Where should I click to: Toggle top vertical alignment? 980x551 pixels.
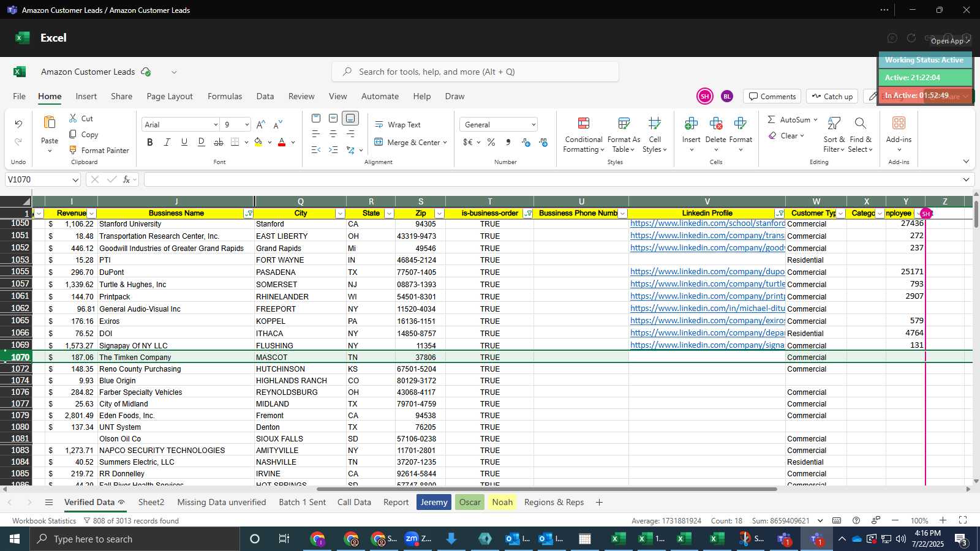tap(316, 118)
